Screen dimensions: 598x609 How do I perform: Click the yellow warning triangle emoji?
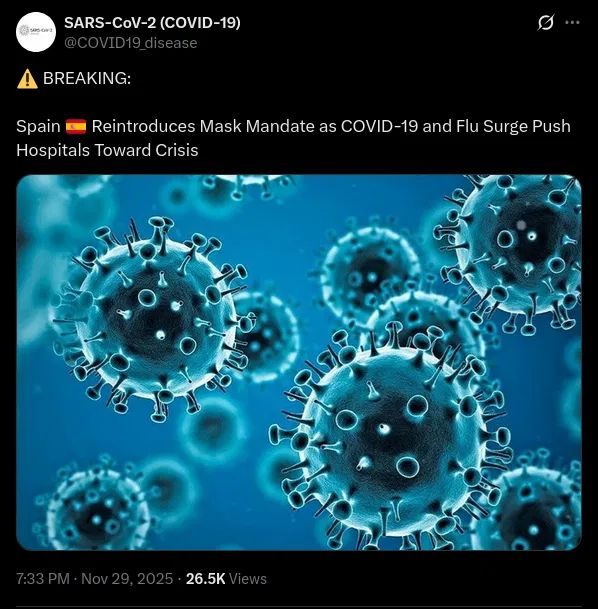[27, 79]
